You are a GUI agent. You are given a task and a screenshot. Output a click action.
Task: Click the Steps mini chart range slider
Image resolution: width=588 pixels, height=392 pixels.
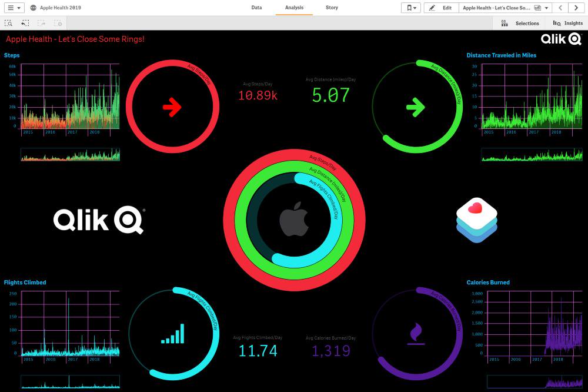[70, 154]
